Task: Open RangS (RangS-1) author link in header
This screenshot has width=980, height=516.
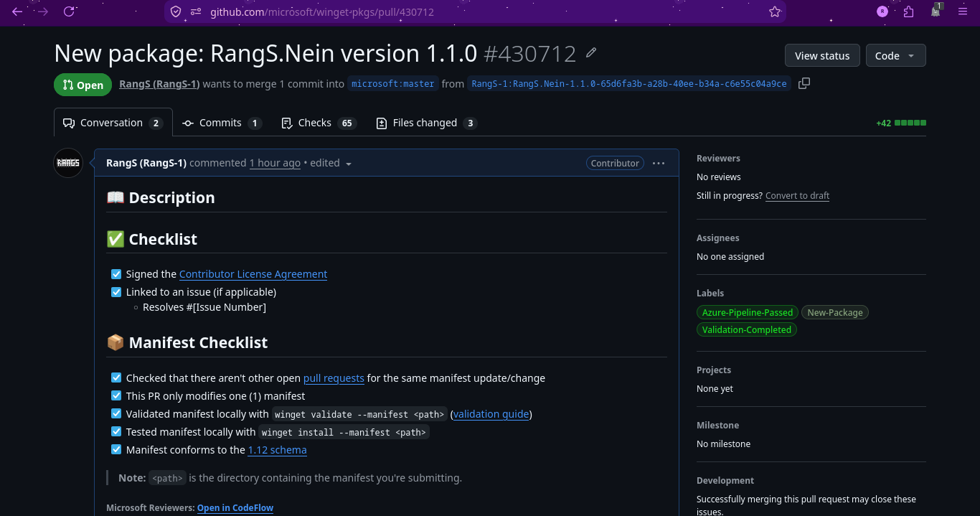Action: pyautogui.click(x=159, y=83)
